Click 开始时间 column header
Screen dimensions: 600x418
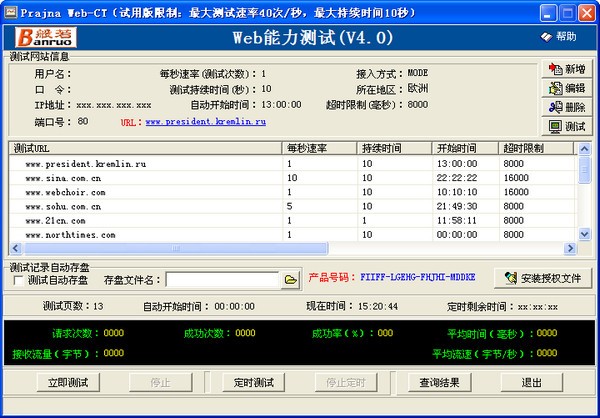(466, 149)
